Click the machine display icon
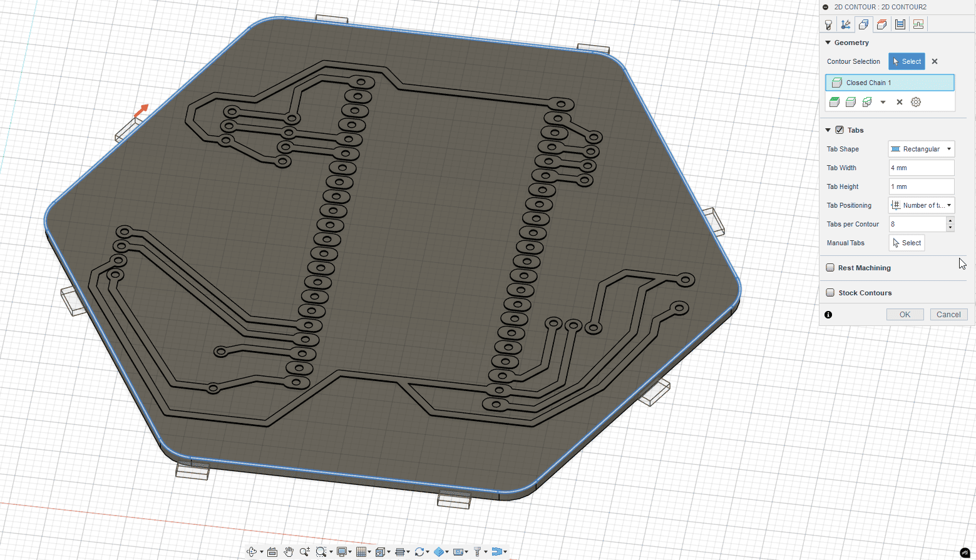The height and width of the screenshot is (560, 976). tap(458, 552)
